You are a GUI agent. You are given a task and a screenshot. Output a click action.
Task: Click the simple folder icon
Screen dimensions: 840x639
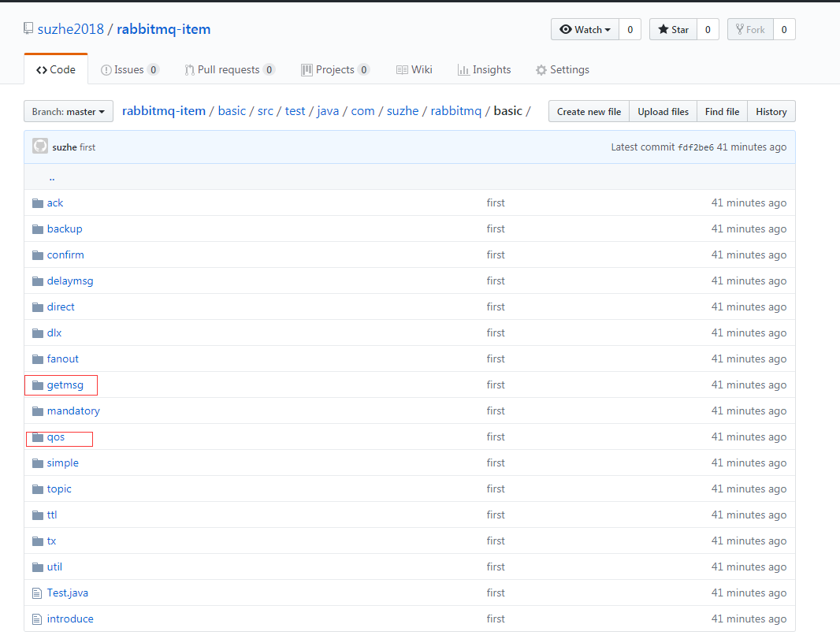pos(38,463)
